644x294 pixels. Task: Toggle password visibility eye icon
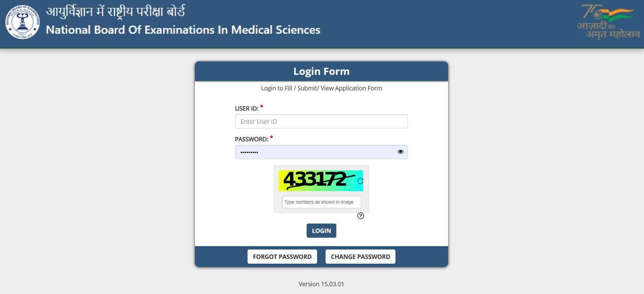(x=401, y=152)
